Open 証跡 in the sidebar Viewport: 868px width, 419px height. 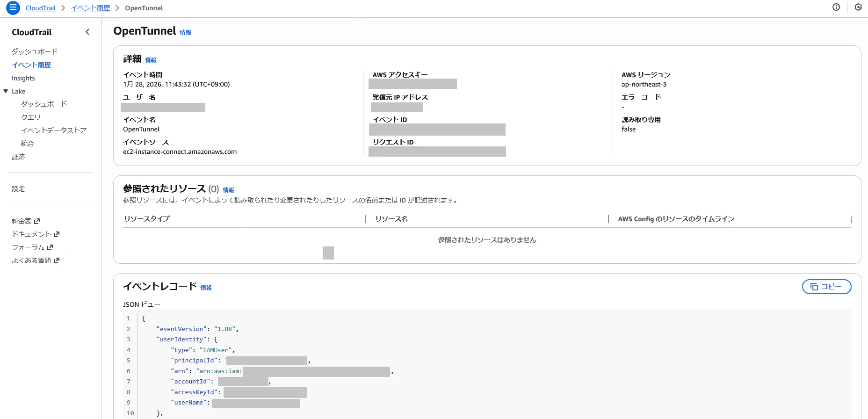(18, 157)
